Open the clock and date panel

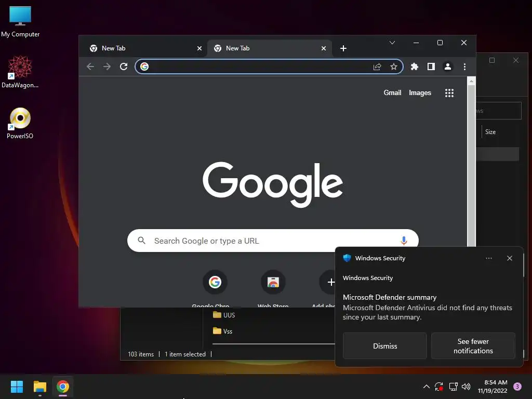[493, 387]
